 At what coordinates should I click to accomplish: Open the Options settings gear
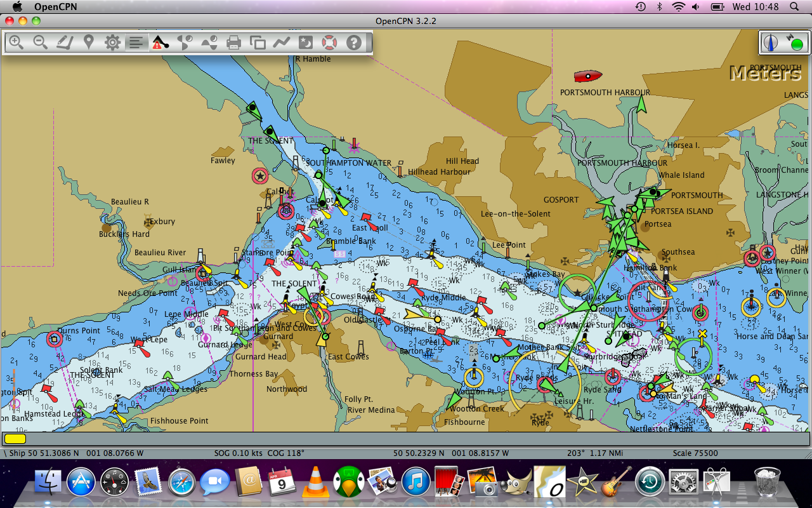click(112, 42)
